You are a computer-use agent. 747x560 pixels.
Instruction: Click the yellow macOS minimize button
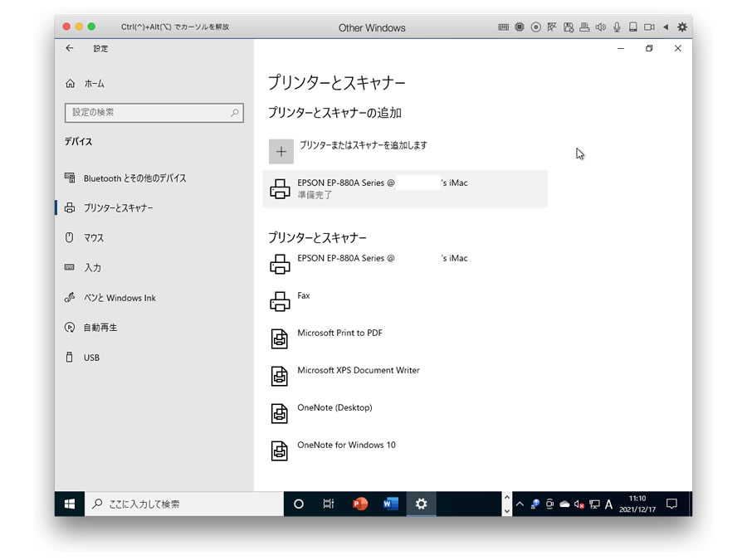pos(79,27)
